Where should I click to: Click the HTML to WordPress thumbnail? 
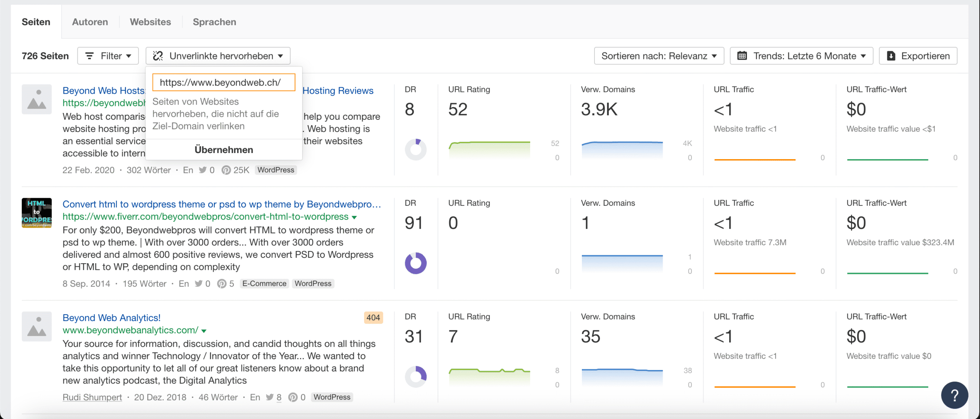[x=37, y=213]
